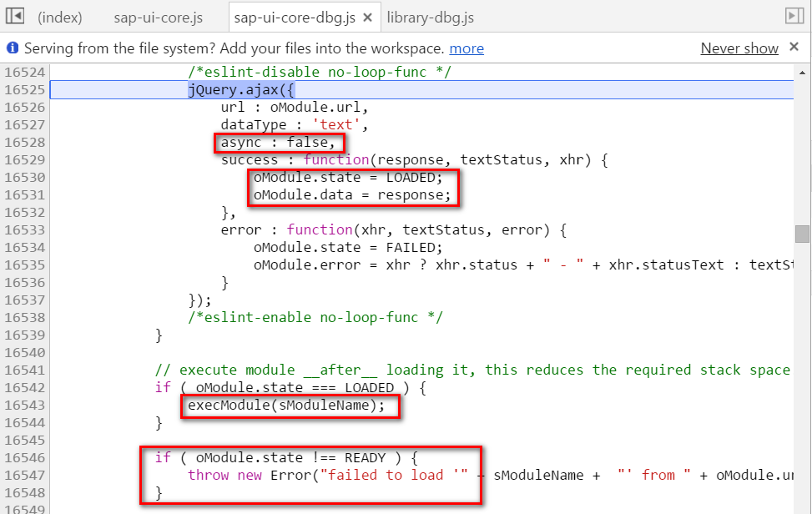
Task: Set breakpoint on line 16530
Action: [25, 178]
